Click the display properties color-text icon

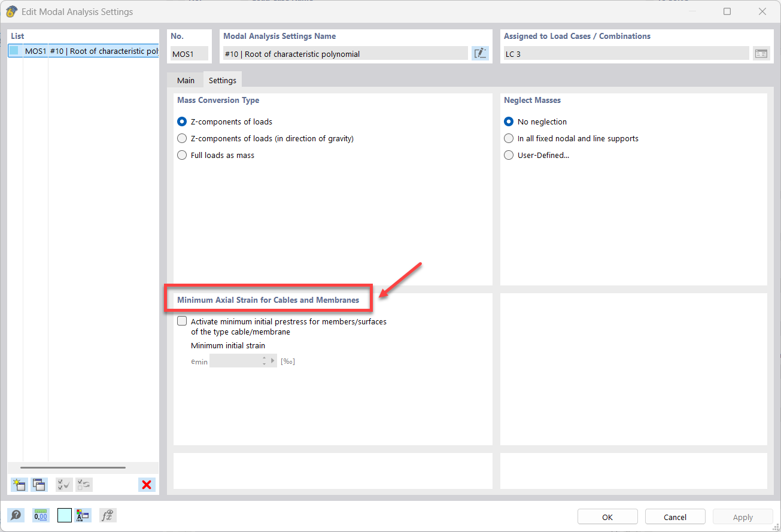[83, 515]
